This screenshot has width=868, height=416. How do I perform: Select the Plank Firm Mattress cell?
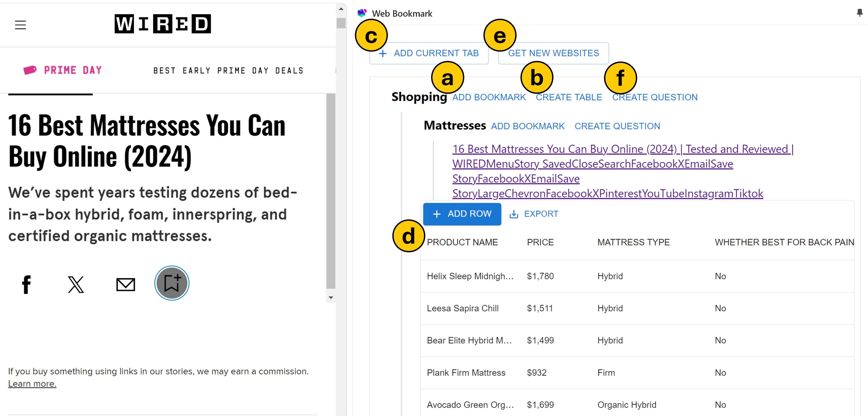(x=466, y=373)
